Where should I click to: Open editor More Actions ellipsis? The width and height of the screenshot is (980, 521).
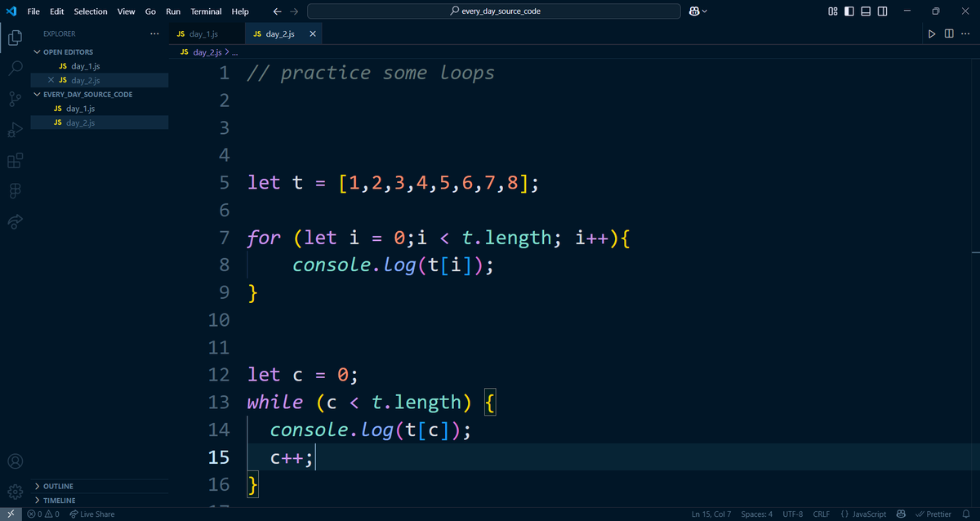click(x=965, y=34)
